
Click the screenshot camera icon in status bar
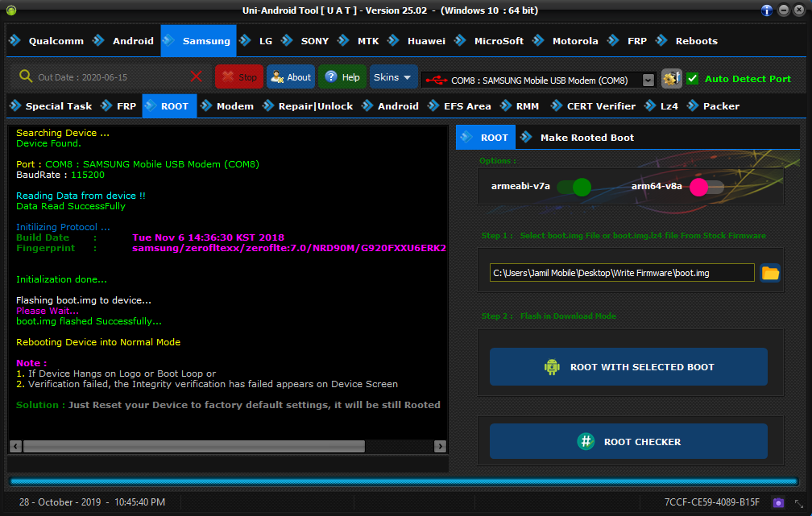[x=778, y=502]
